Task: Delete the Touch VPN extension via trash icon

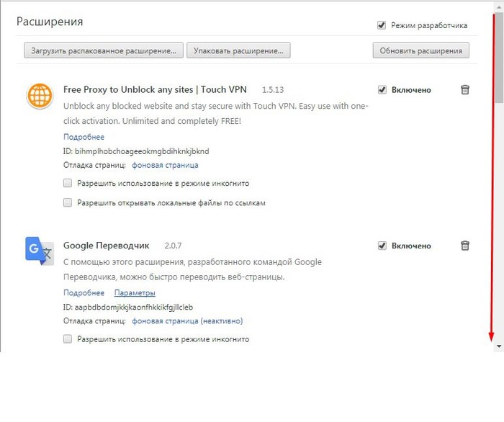Action: 465,90
